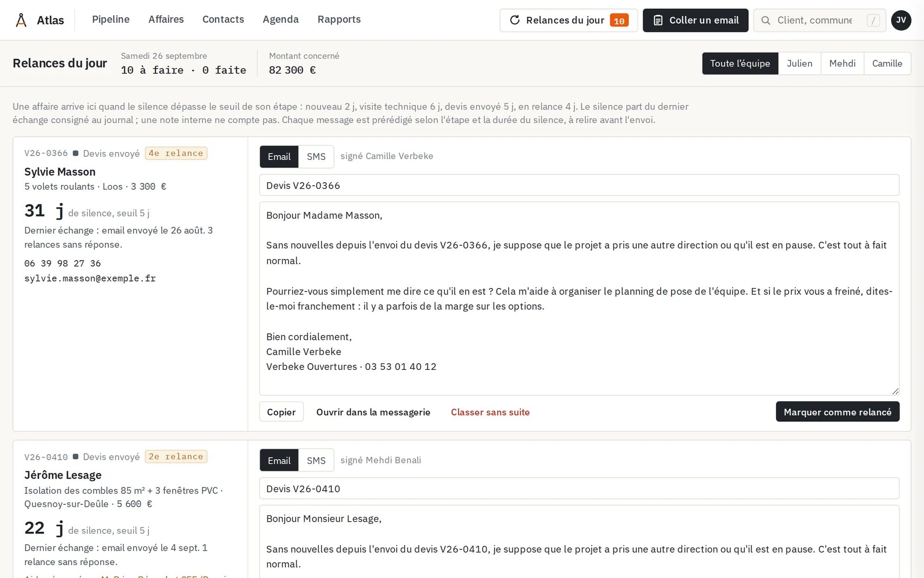The image size is (924, 578).
Task: Select Email tab for Jérôme Lesage
Action: click(x=279, y=461)
